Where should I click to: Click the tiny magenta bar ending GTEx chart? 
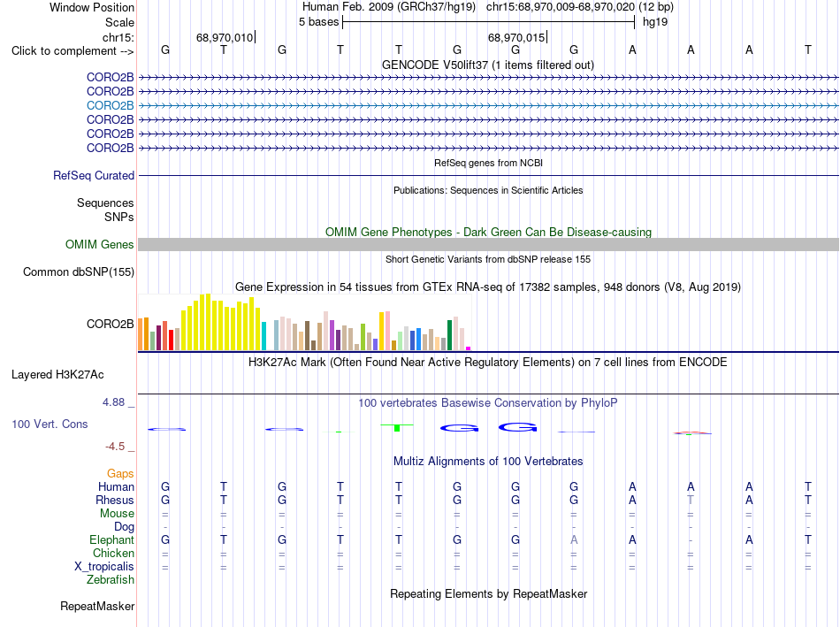click(x=469, y=348)
